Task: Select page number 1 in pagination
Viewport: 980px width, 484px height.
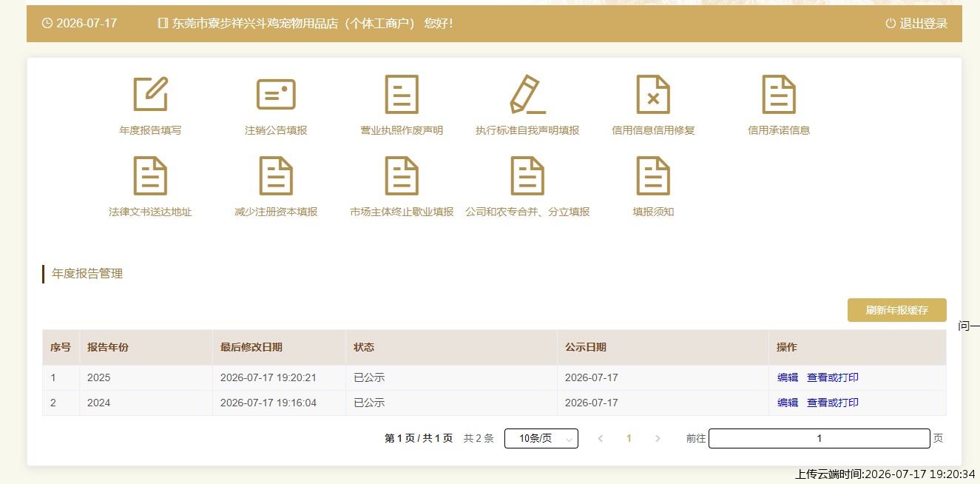Action: tap(629, 438)
